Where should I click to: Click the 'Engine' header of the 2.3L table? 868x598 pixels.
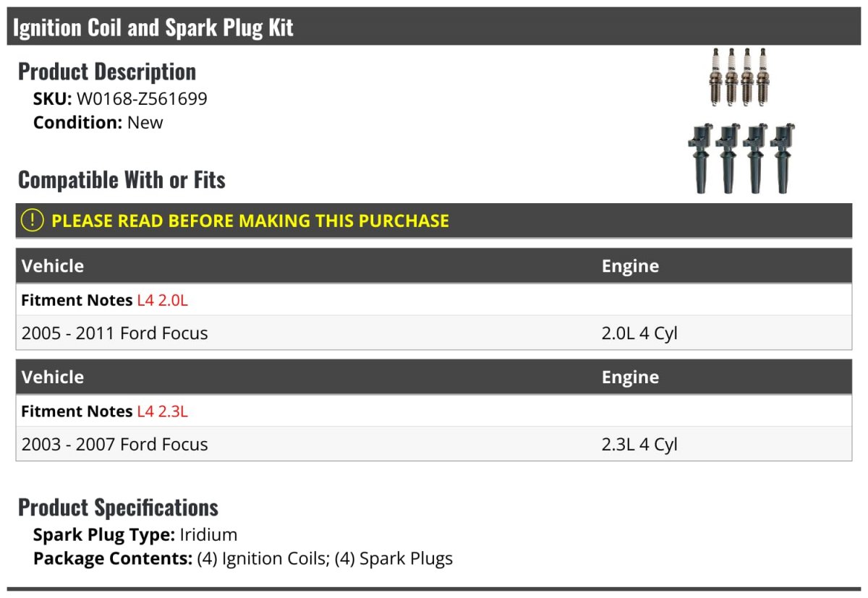tap(630, 377)
